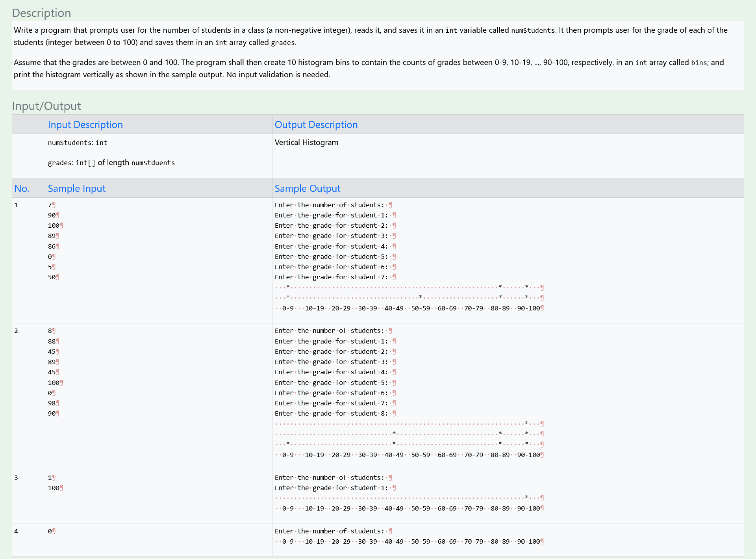Click the word numStudents in the description paragraph

532,30
